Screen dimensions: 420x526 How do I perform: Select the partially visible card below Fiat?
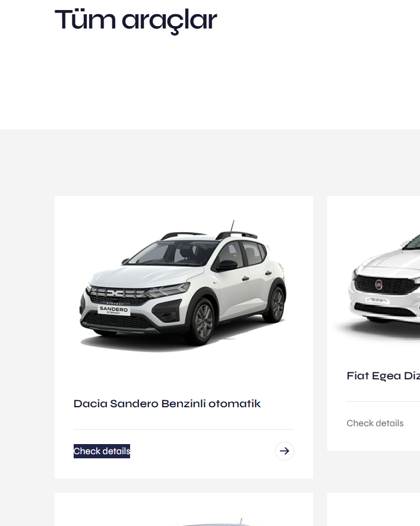(374, 509)
